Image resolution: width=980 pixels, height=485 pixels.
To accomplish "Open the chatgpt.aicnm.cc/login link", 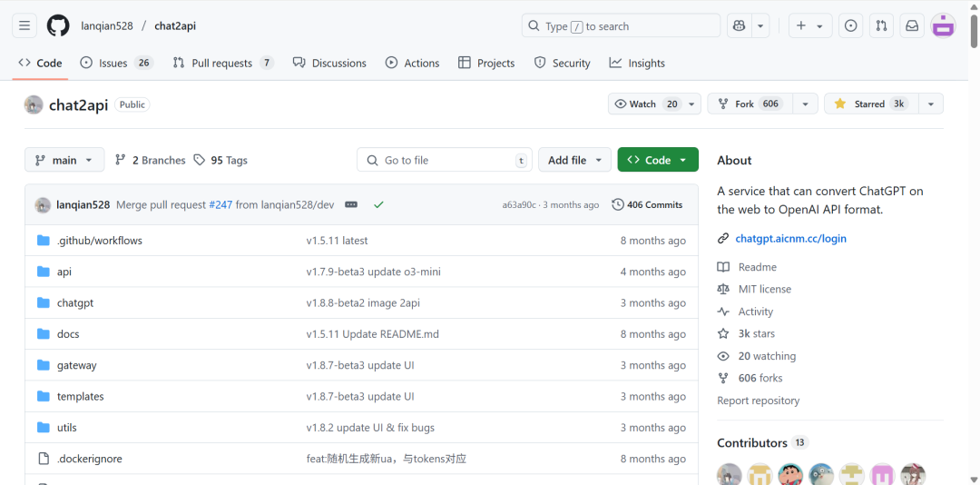I will [x=790, y=239].
